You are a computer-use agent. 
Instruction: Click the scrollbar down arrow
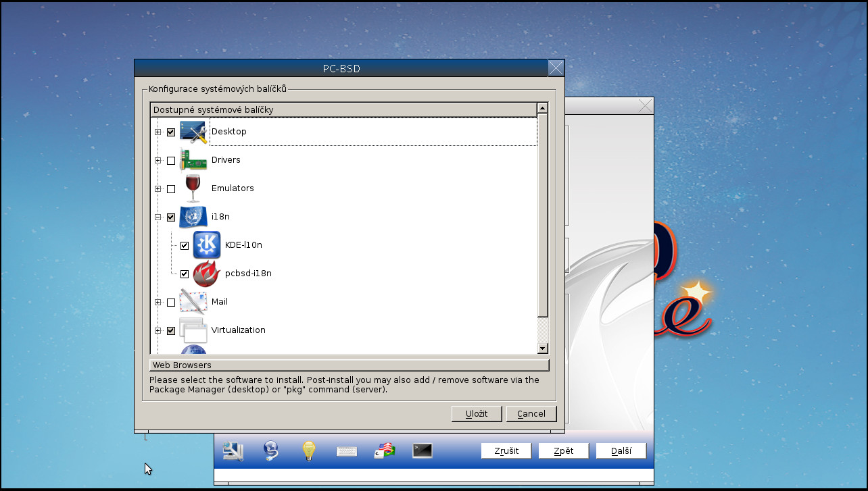[x=542, y=348]
